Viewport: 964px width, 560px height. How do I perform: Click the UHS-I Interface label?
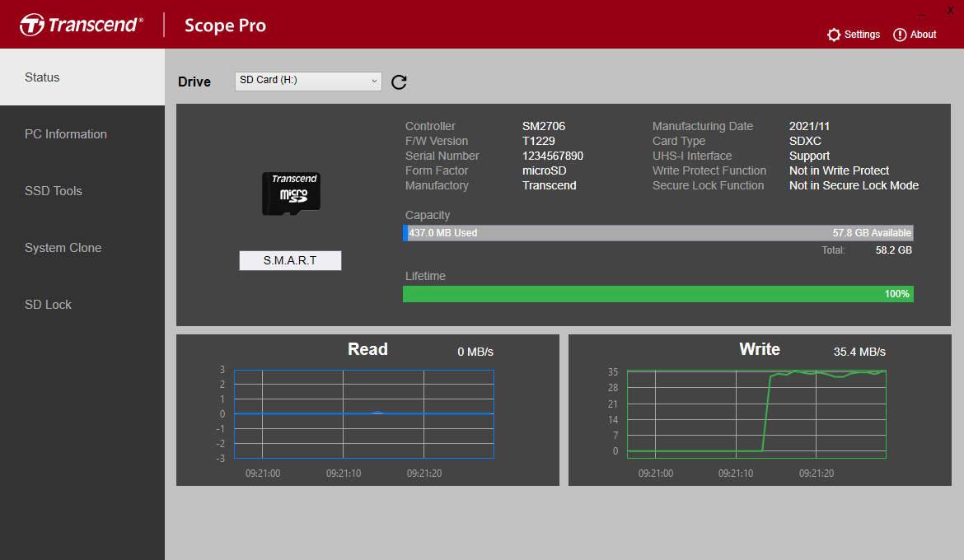click(691, 156)
